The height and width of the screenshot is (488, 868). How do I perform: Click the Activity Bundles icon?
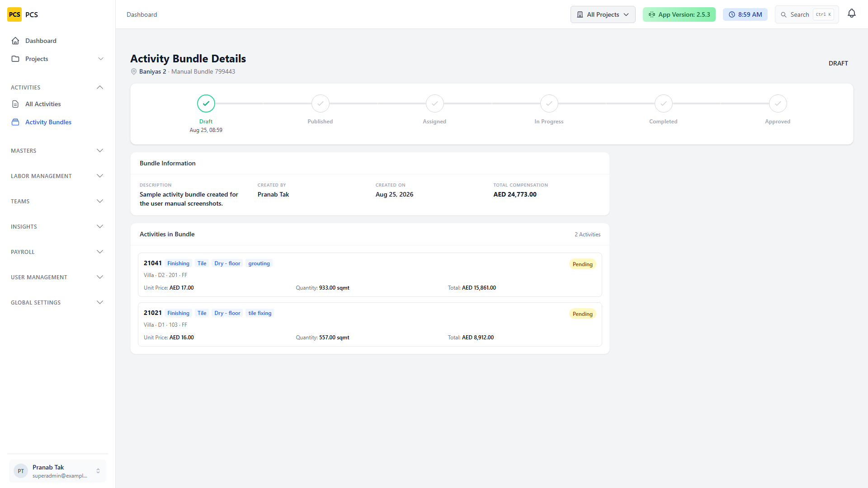15,122
